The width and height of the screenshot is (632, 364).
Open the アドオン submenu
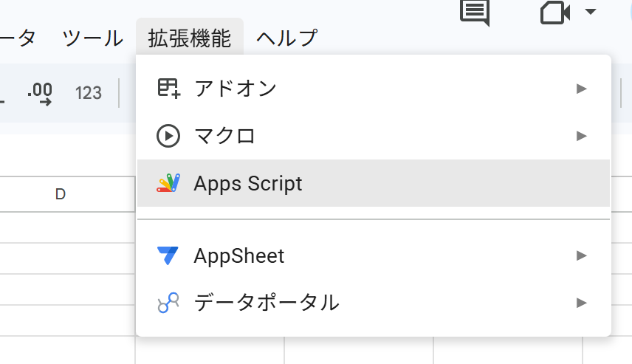point(374,89)
